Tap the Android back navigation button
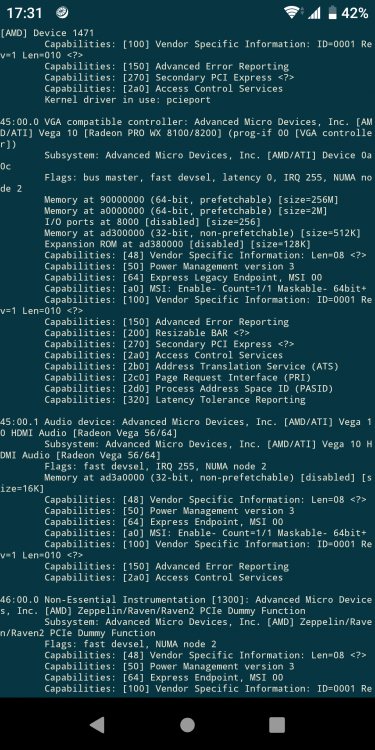 point(97,725)
